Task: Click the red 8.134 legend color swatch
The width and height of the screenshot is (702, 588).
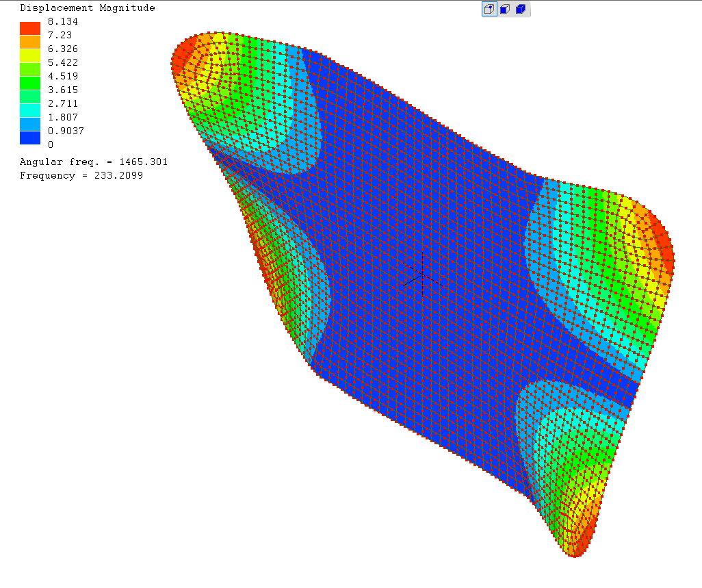Action: click(30, 28)
